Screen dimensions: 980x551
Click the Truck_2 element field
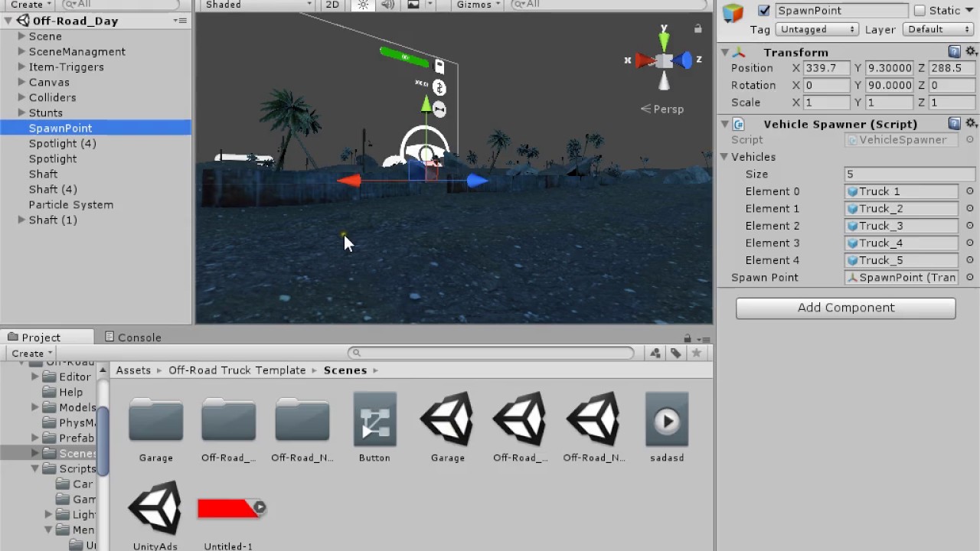pos(901,209)
